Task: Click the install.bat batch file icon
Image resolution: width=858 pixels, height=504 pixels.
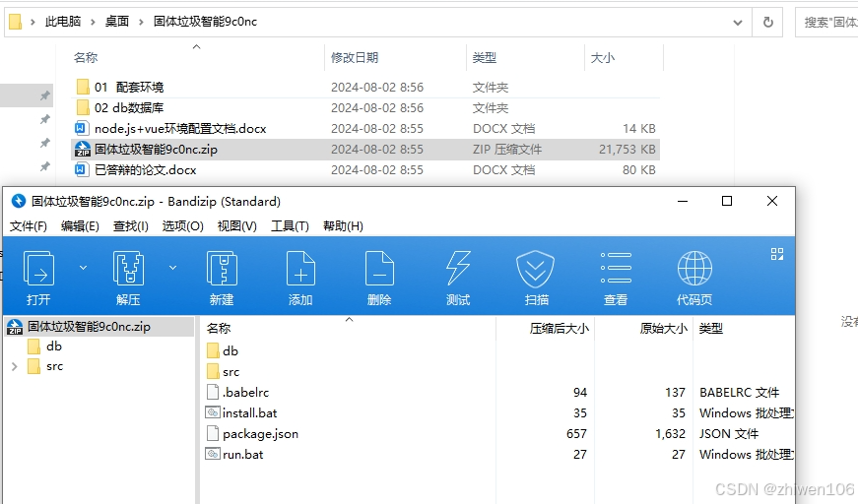Action: tap(213, 412)
